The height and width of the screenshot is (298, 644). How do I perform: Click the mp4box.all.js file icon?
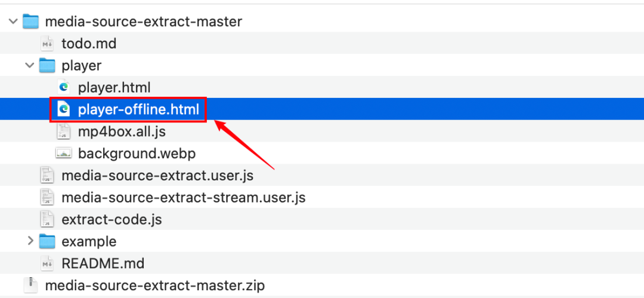point(64,131)
